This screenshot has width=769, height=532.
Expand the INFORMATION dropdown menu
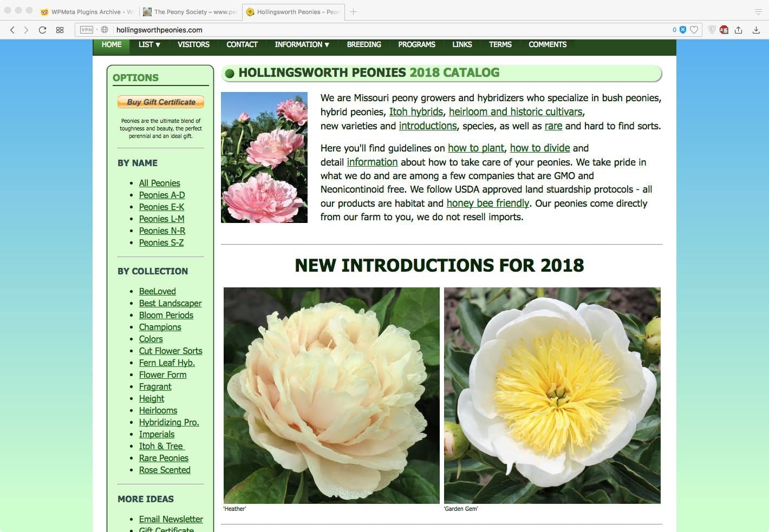(302, 44)
